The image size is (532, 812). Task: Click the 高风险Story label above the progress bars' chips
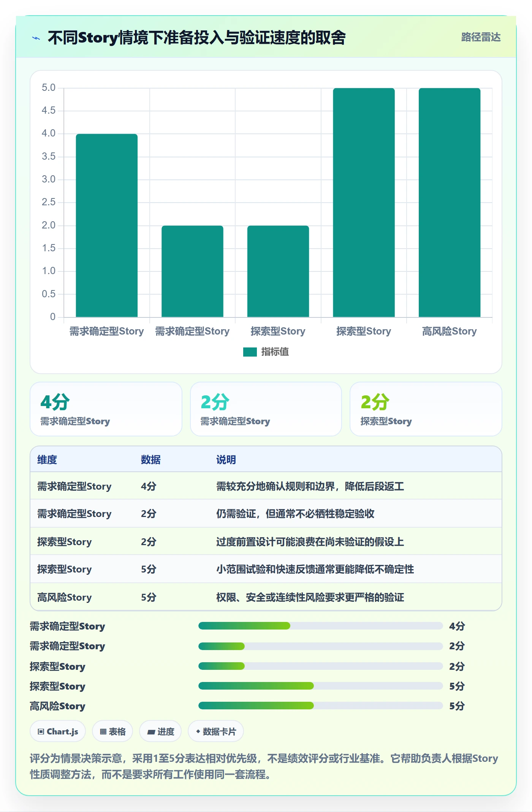click(x=57, y=706)
